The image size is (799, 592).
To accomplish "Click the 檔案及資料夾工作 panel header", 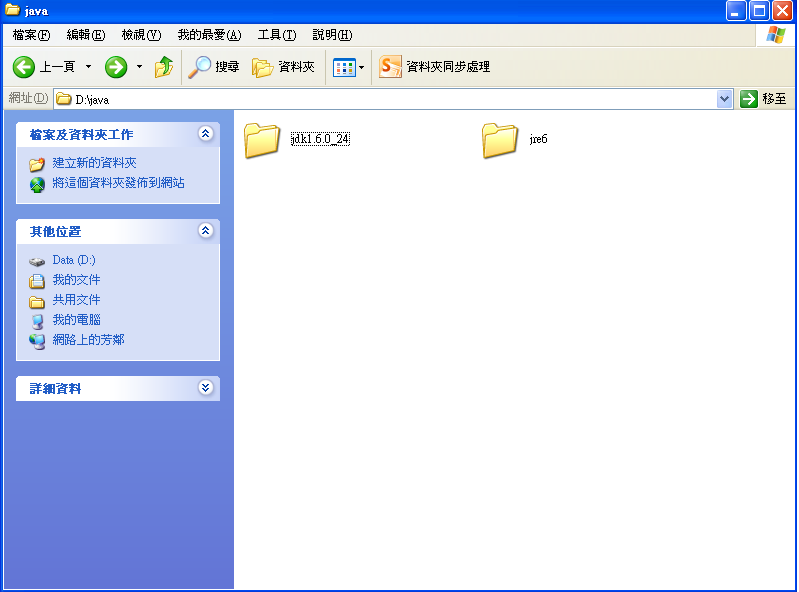I will [118, 134].
